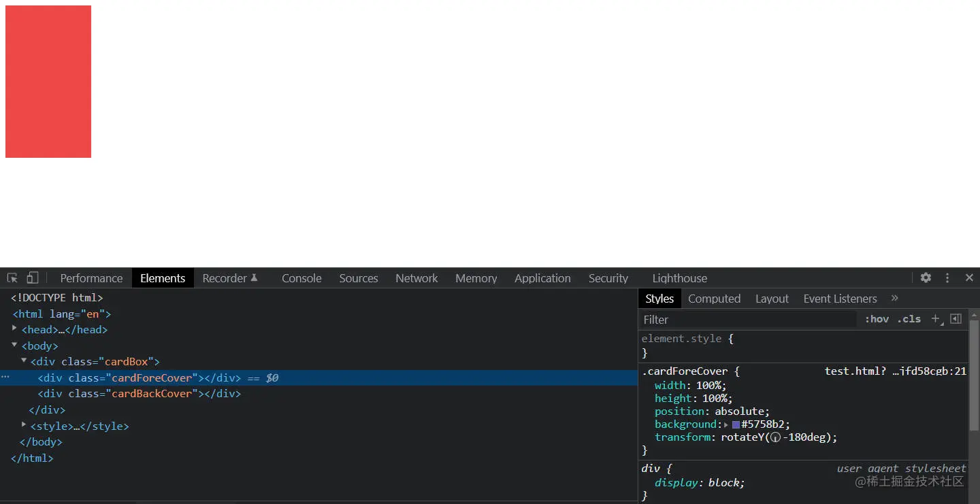This screenshot has height=504, width=980.
Task: Toggle the device toolbar icon
Action: tap(33, 278)
